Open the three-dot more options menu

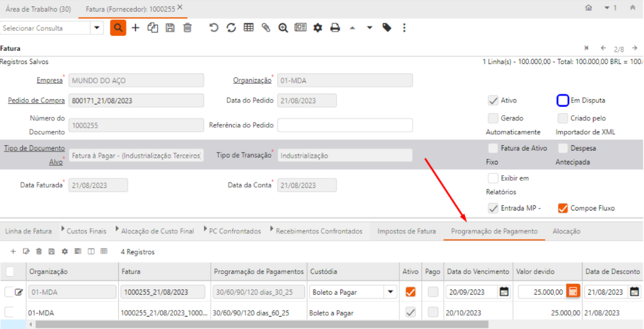[x=405, y=28]
